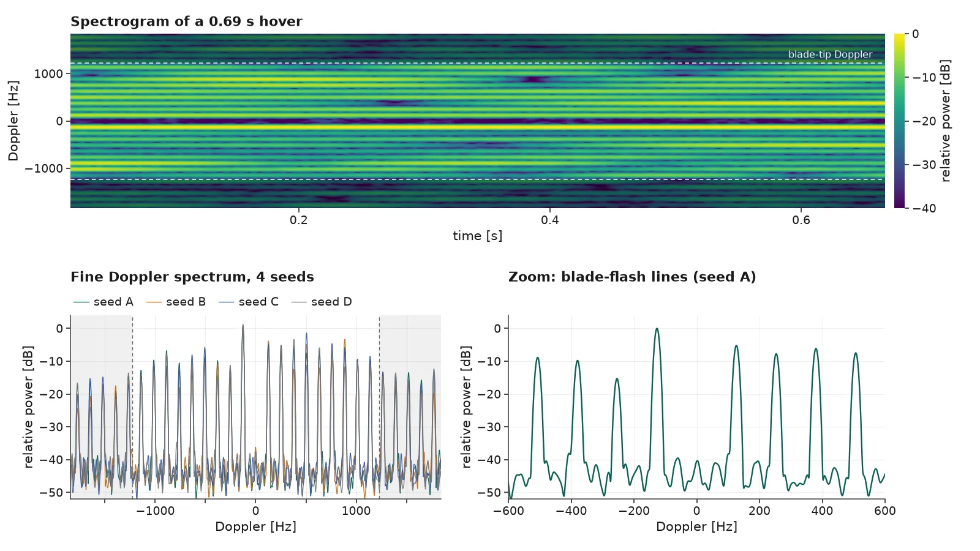Select the 'seed A' legend entry

(x=103, y=302)
